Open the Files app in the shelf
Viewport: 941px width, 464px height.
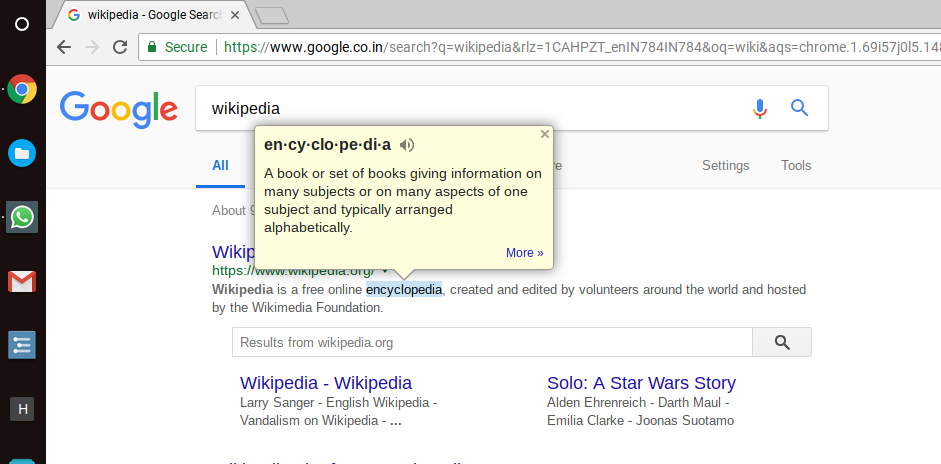[22, 153]
